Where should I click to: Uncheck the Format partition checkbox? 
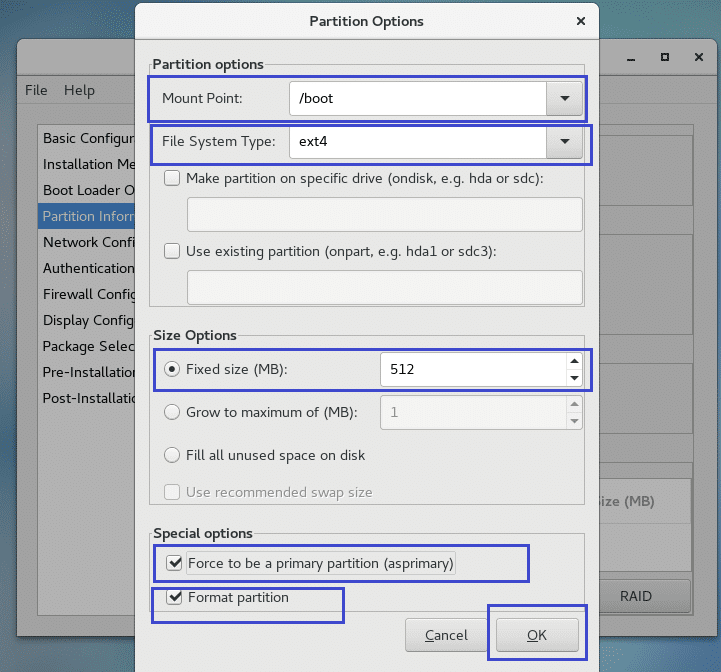[172, 598]
